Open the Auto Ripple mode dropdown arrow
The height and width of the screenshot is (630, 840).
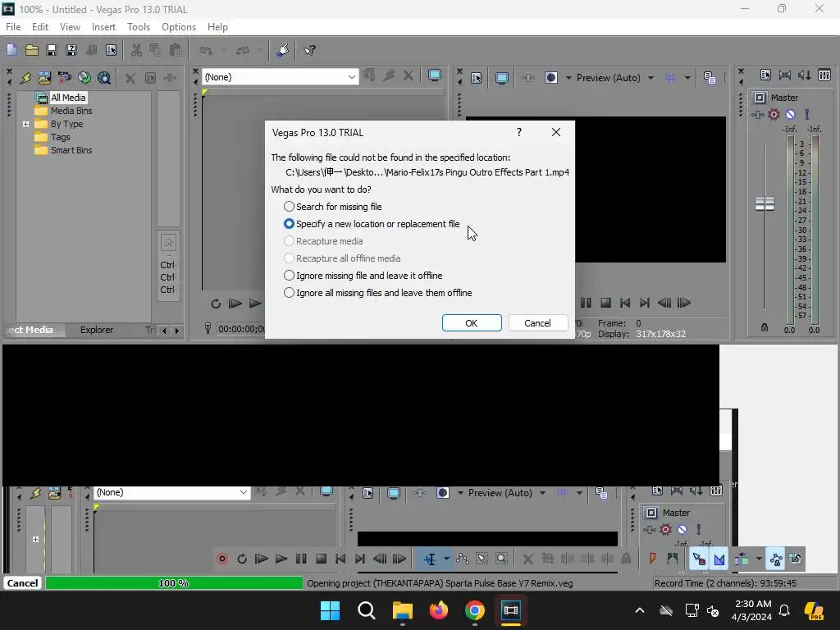coord(759,559)
